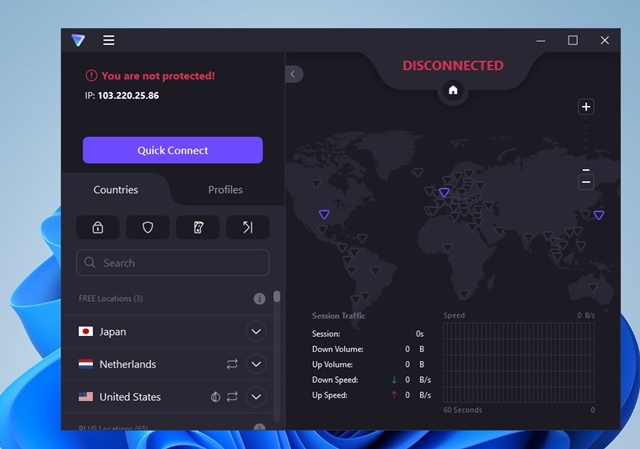The width and height of the screenshot is (640, 449).
Task: Click the Session Traffic heading
Action: pos(338,316)
